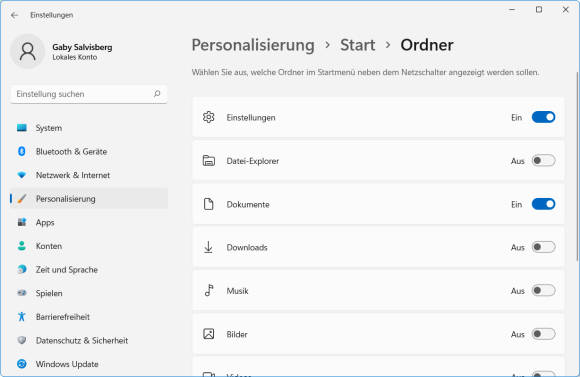Open the Konten settings category

click(x=89, y=246)
